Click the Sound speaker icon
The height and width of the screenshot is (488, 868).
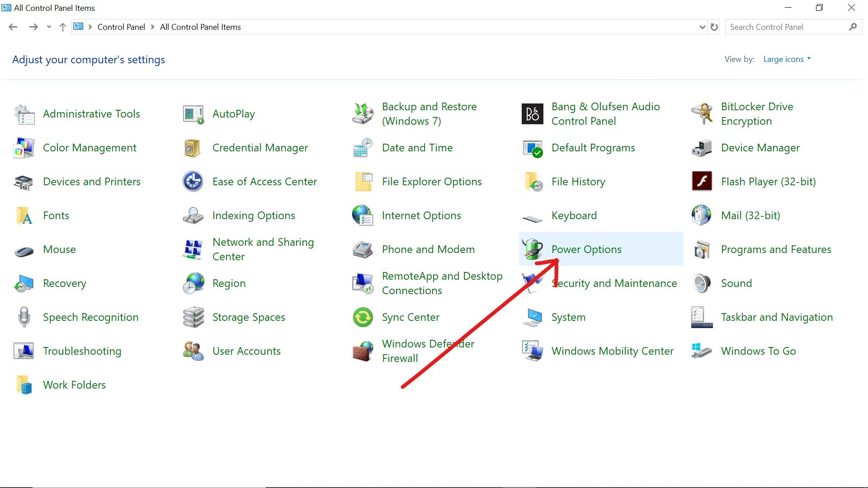(x=702, y=283)
